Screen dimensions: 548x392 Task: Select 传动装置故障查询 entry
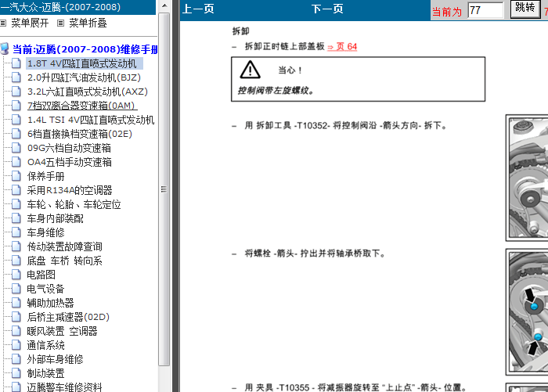click(x=65, y=246)
